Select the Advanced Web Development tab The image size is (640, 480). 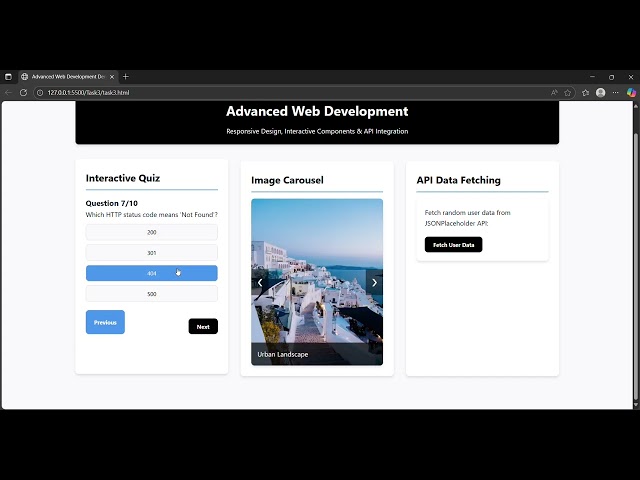68,77
